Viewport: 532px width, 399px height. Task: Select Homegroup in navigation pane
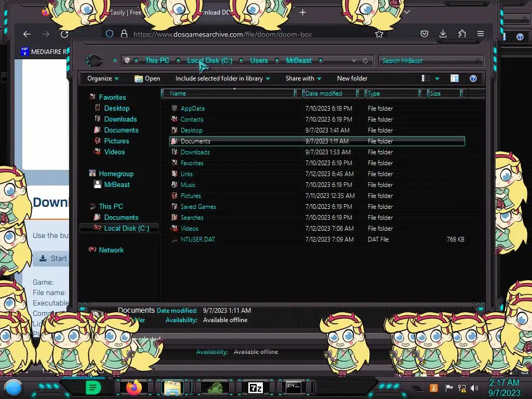[116, 174]
